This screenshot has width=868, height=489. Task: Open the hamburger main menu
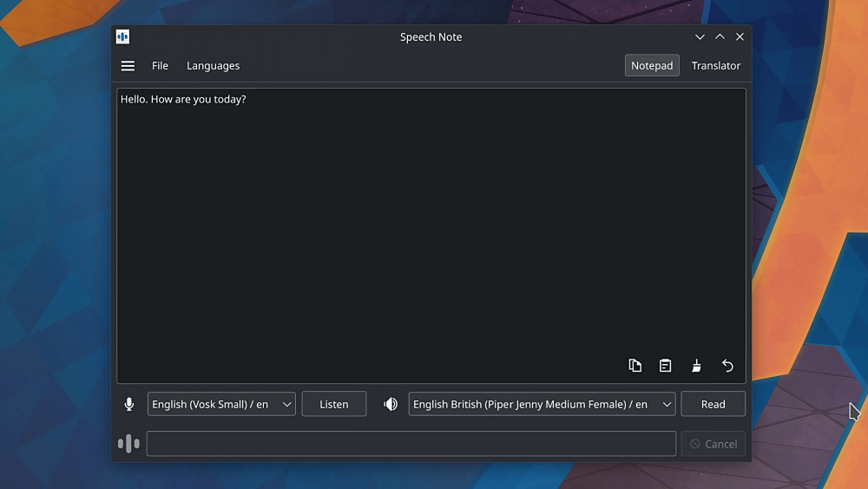[128, 66]
